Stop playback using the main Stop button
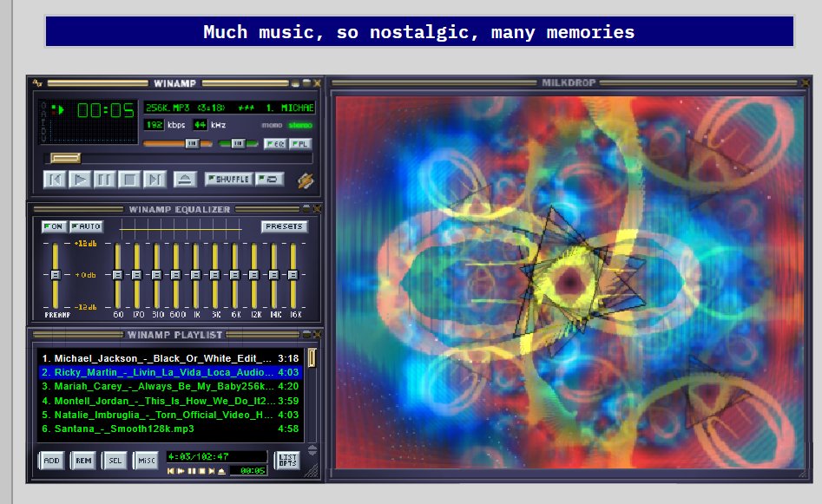822x504 pixels. click(129, 180)
